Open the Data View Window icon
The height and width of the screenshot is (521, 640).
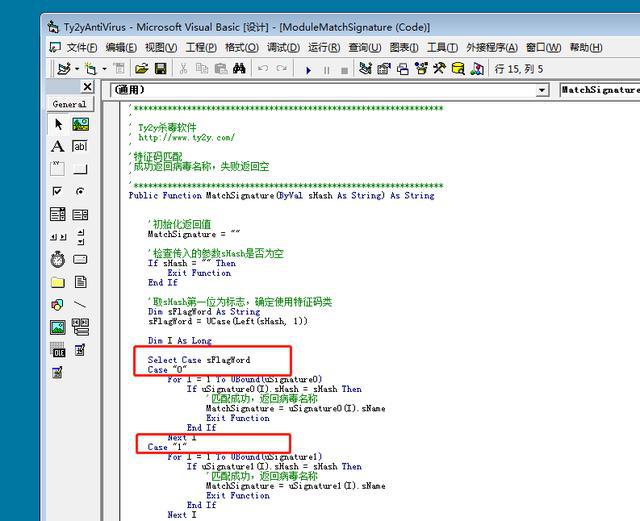click(458, 69)
